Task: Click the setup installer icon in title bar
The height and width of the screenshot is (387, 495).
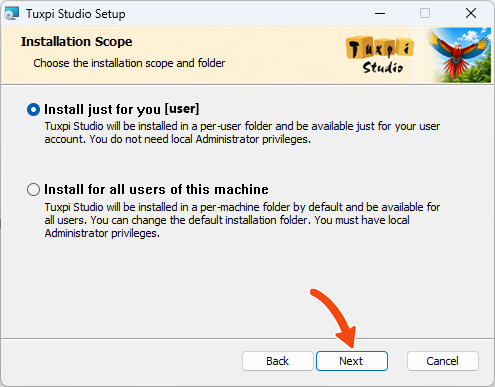Action: coord(12,14)
